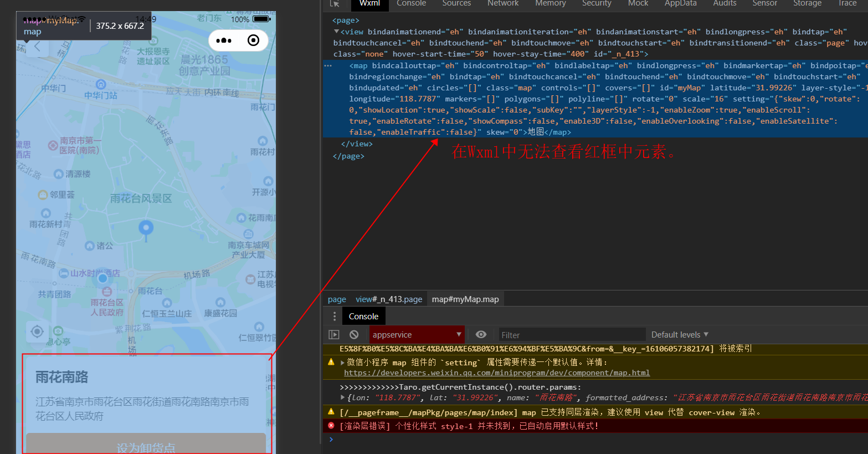Open the developers.weixin.qq.com map.html link
The image size is (868, 454).
[x=497, y=373]
